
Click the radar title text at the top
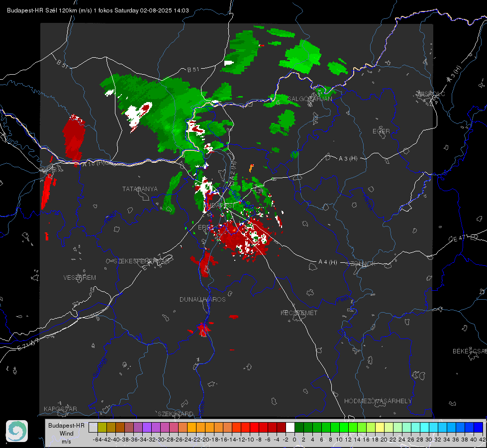tap(98, 10)
